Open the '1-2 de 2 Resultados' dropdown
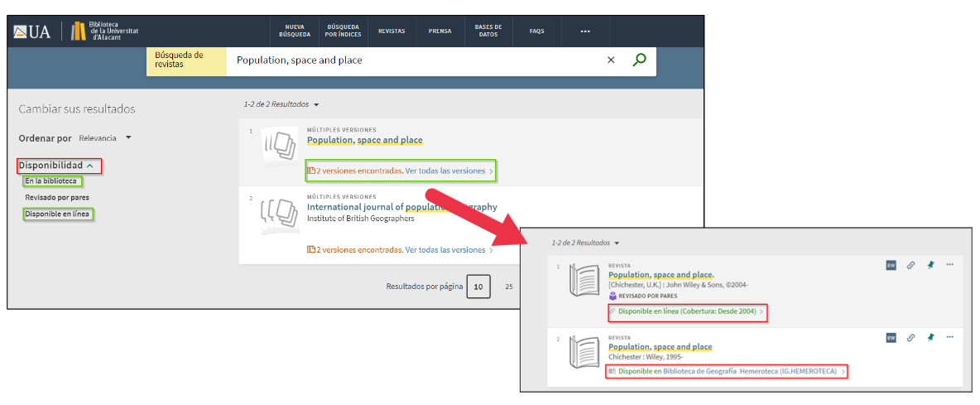The height and width of the screenshot is (405, 980). click(281, 104)
